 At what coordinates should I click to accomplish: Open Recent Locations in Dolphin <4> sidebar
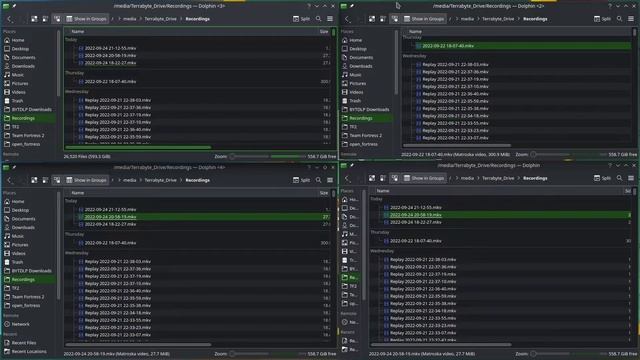pyautogui.click(x=29, y=351)
